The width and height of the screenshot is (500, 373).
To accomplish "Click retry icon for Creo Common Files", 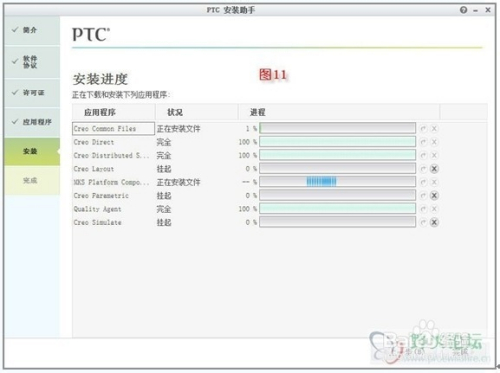I will click(x=423, y=129).
